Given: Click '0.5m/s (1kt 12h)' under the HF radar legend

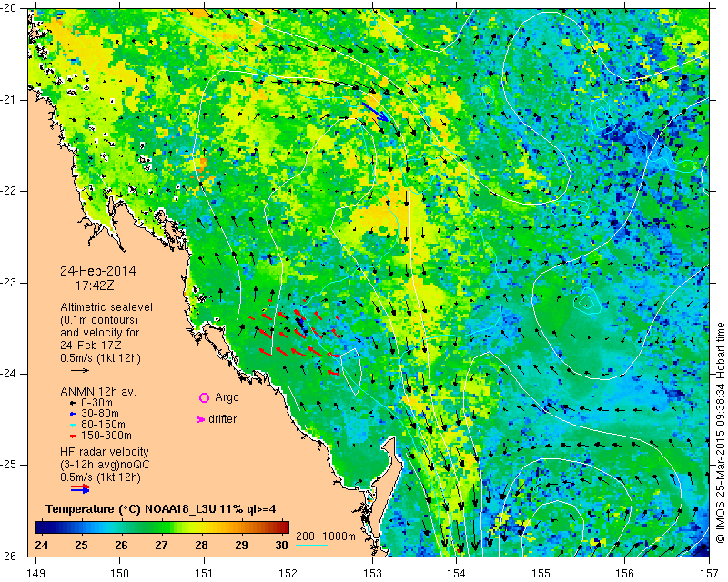Looking at the screenshot, I should pyautogui.click(x=100, y=477).
